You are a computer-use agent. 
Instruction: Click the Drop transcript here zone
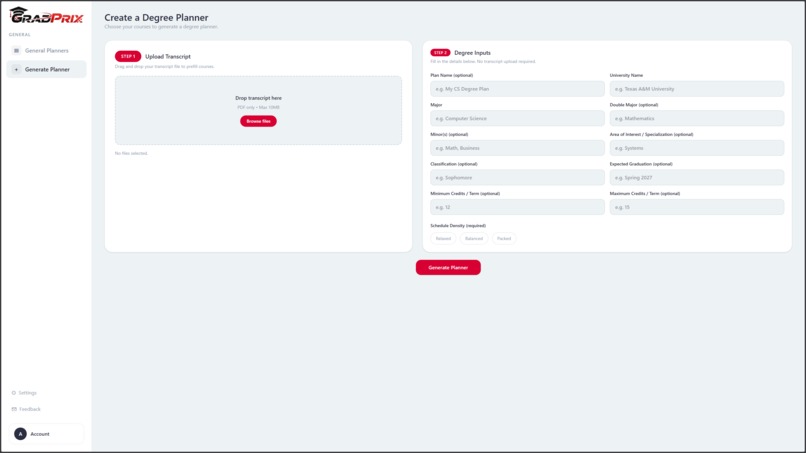click(258, 110)
